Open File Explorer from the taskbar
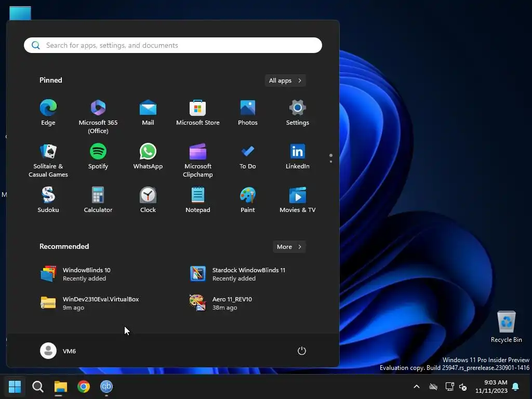The height and width of the screenshot is (399, 532). [61, 387]
